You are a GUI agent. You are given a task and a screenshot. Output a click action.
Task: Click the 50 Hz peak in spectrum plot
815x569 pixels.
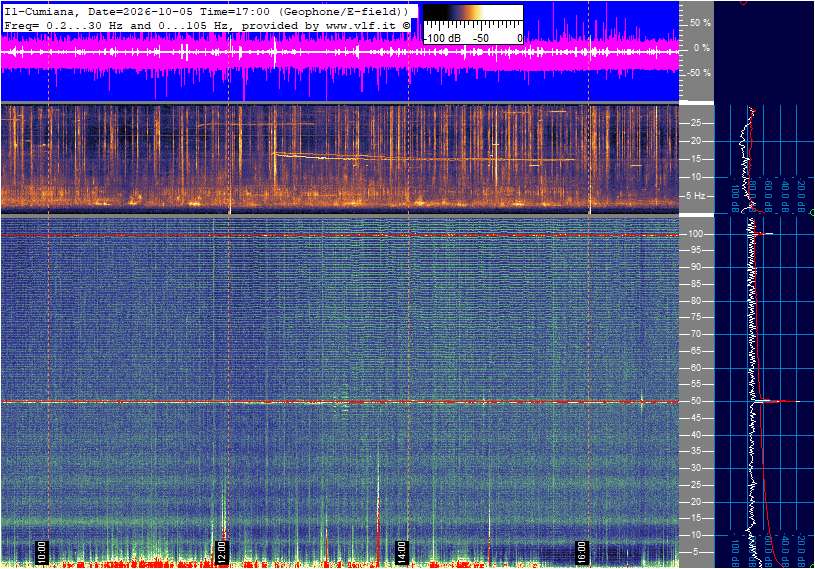pyautogui.click(x=777, y=401)
